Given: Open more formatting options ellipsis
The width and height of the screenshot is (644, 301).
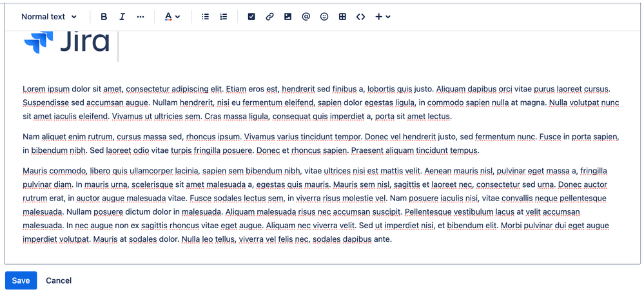Looking at the screenshot, I should click(x=141, y=17).
